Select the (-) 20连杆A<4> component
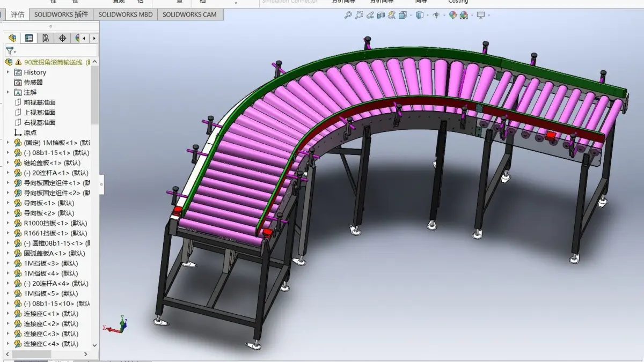Viewport: 644px width, 362px height. click(56, 283)
